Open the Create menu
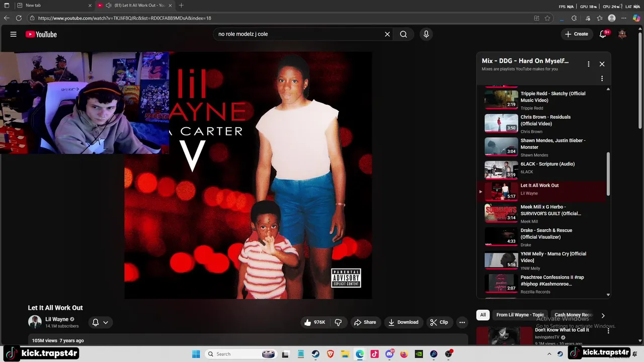 577,34
